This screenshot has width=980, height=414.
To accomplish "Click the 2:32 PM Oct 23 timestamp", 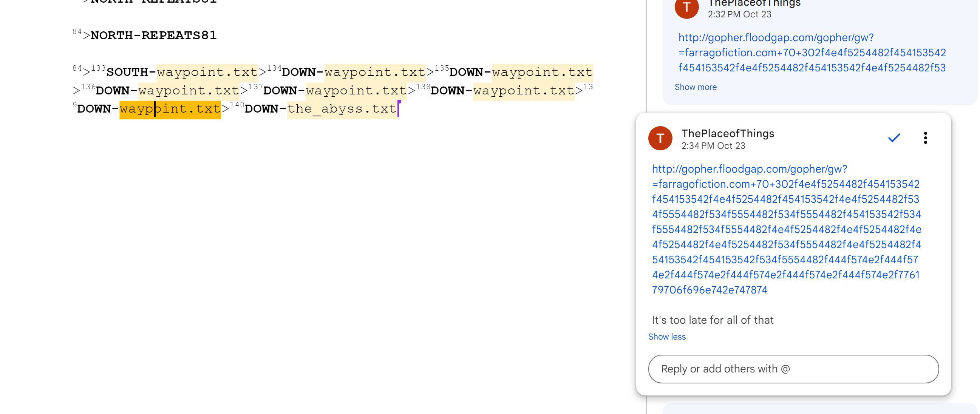I will pyautogui.click(x=739, y=14).
